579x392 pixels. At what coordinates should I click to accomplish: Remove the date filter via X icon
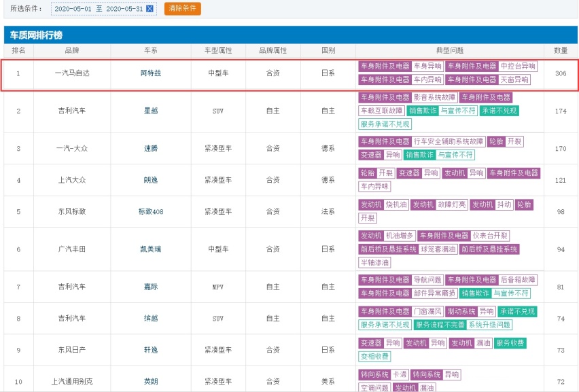coord(150,8)
